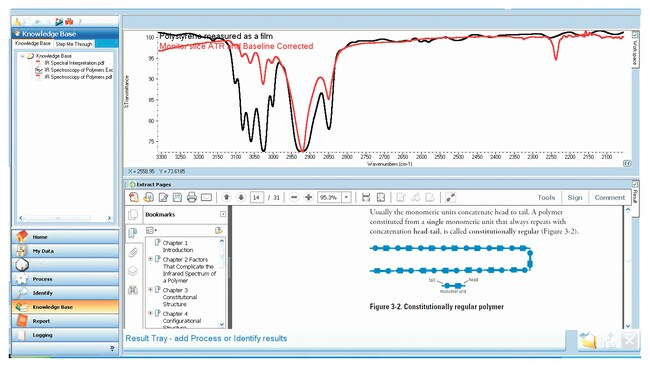Viewport: 650px width, 367px height.
Task: Email the PDF with the envelope icon
Action: click(206, 197)
